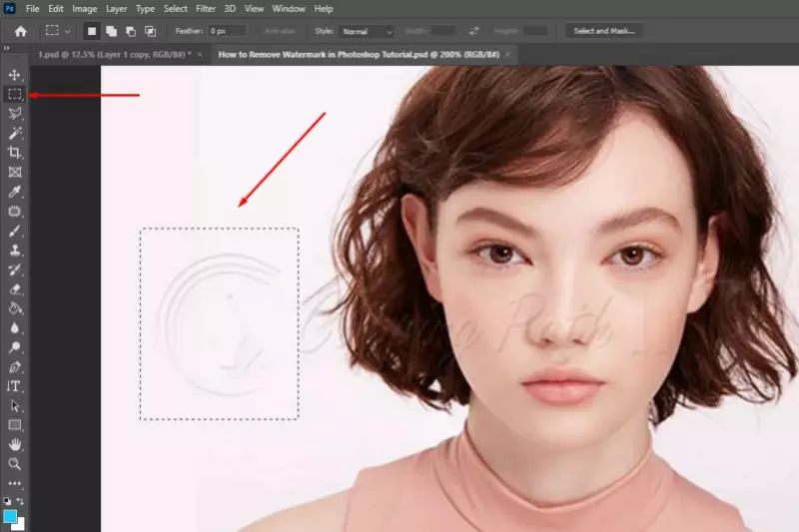The image size is (799, 532).
Task: Select the Blur tool
Action: click(x=14, y=327)
